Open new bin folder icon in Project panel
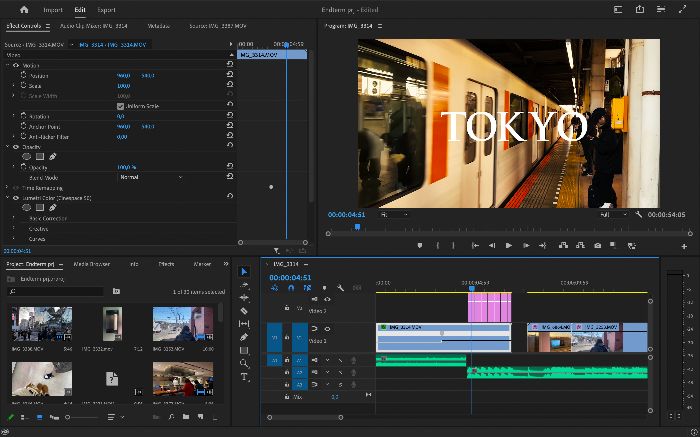Viewport: 700px width, 437px height. click(186, 417)
